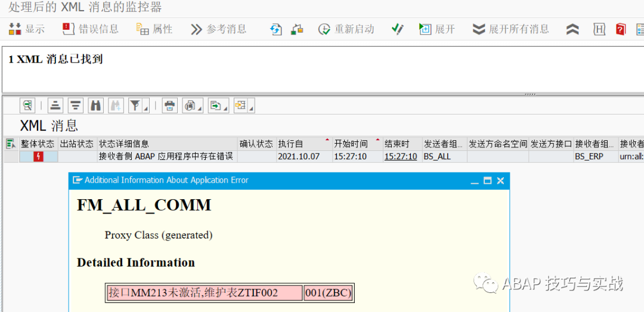Click the splitter handle dots above the ALV toolbar
This screenshot has height=312, width=644.
coord(530,94)
